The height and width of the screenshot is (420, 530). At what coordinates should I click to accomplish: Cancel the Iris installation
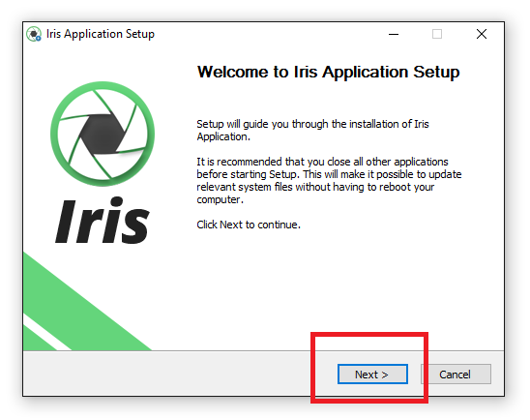point(456,374)
